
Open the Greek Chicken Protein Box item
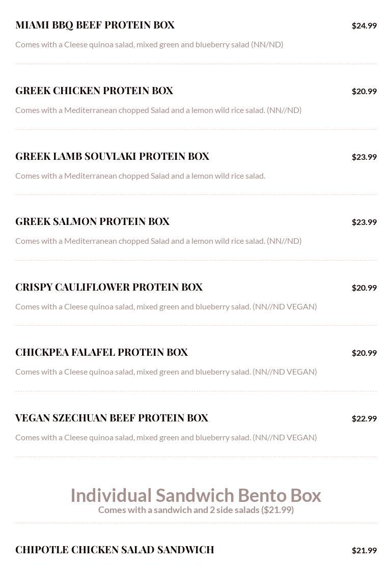(94, 91)
